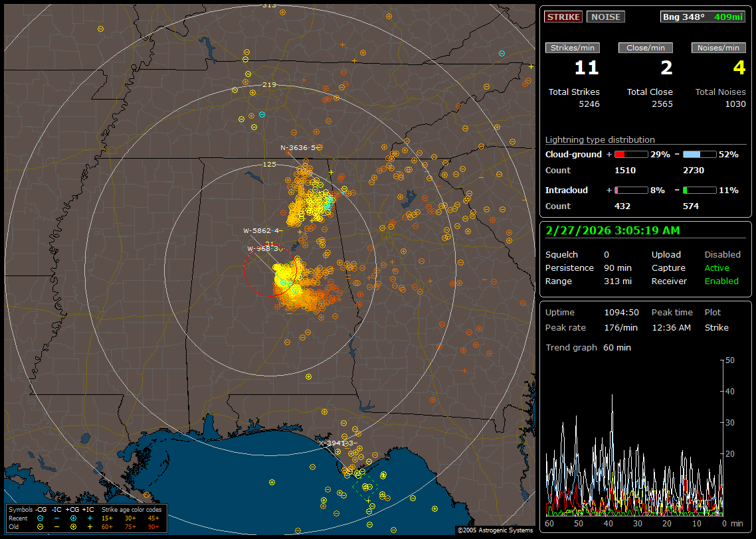Click the N-3636-5 storm label
The width and height of the screenshot is (756, 539).
[x=298, y=147]
